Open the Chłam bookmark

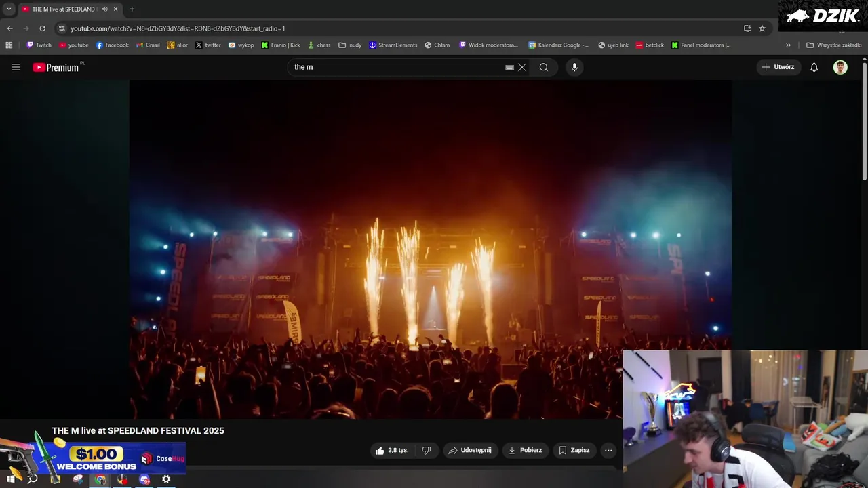point(437,45)
